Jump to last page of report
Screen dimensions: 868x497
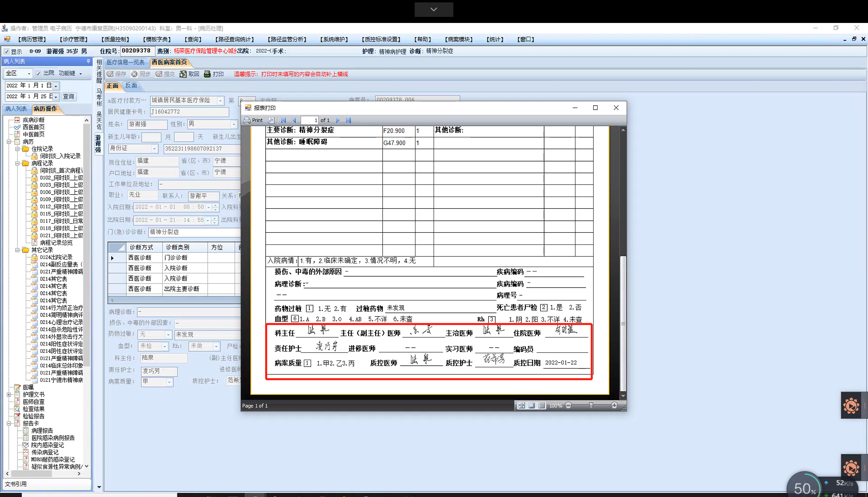coord(349,120)
